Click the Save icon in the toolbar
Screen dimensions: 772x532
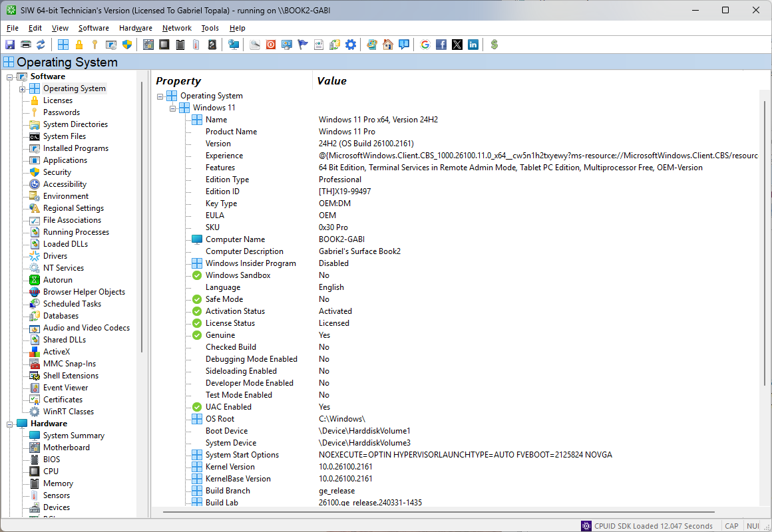click(x=10, y=45)
